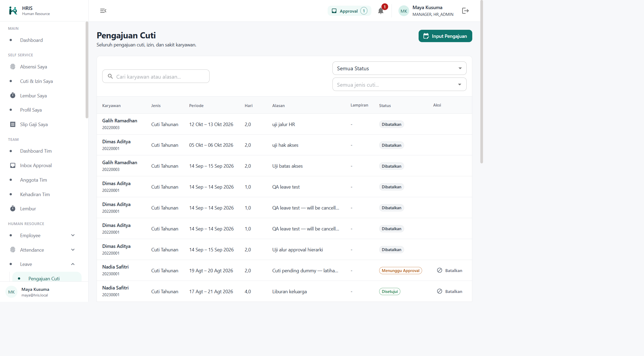Image resolution: width=644 pixels, height=356 pixels.
Task: Click Dimas Aditya in uji hak akses row
Action: pos(116,142)
